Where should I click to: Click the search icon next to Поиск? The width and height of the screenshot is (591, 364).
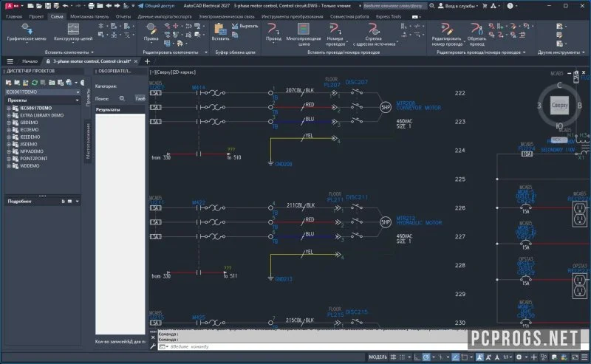[x=122, y=98]
